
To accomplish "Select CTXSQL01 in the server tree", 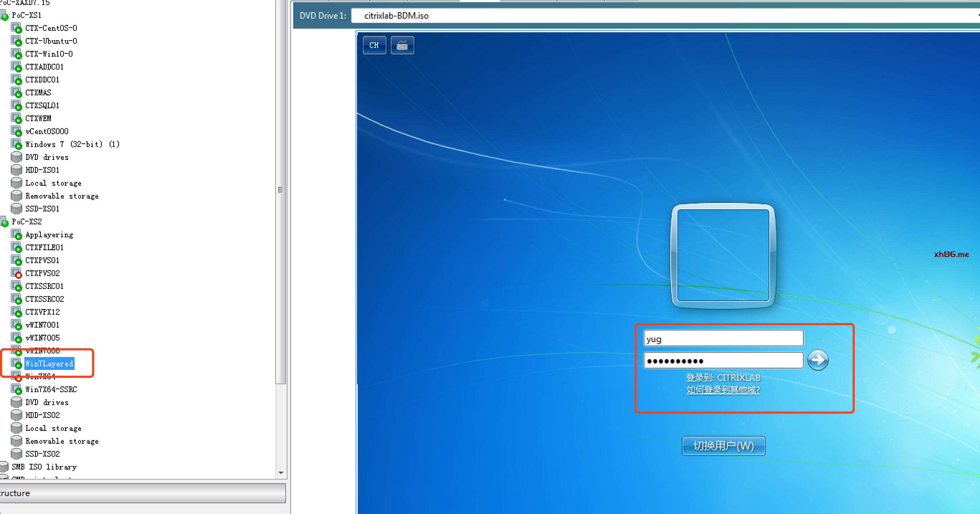I will coord(42,105).
